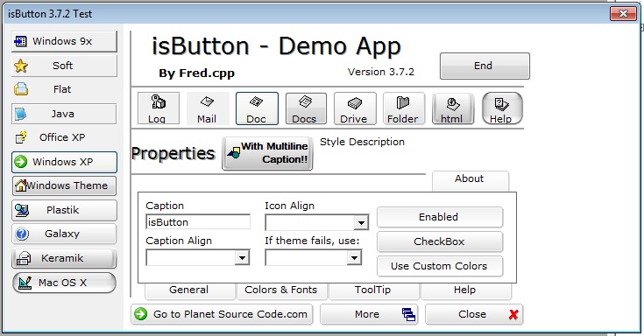The height and width of the screenshot is (336, 644).
Task: Toggle the Enabled button
Action: pyautogui.click(x=440, y=217)
